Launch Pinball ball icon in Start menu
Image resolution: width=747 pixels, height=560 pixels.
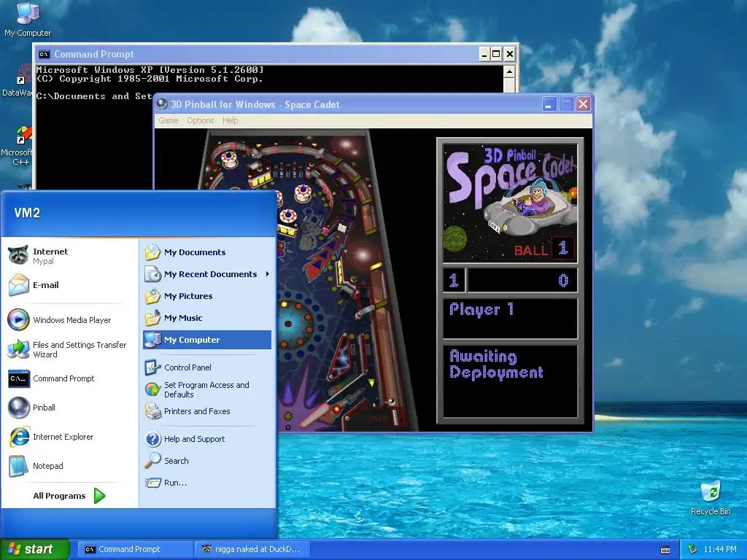[18, 408]
